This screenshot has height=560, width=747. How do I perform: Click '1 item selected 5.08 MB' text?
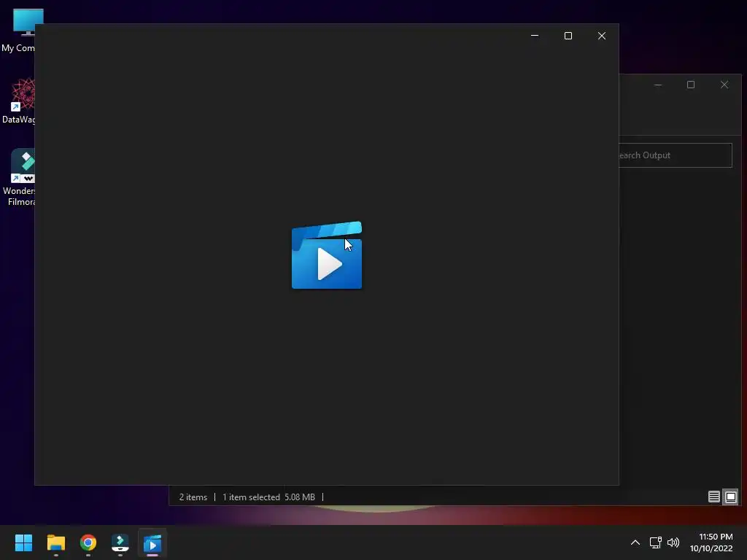pyautogui.click(x=268, y=497)
